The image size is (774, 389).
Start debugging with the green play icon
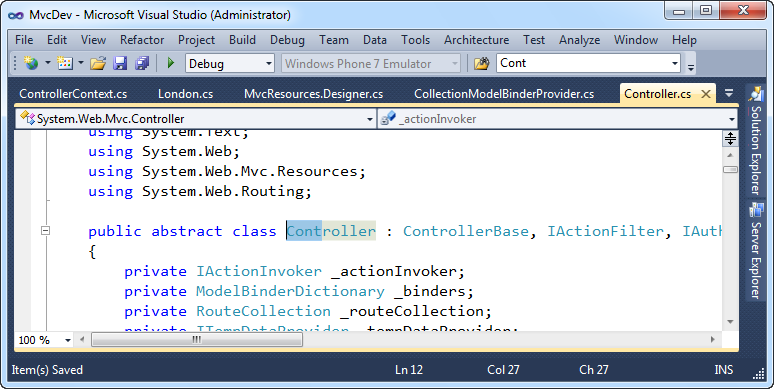pyautogui.click(x=171, y=63)
